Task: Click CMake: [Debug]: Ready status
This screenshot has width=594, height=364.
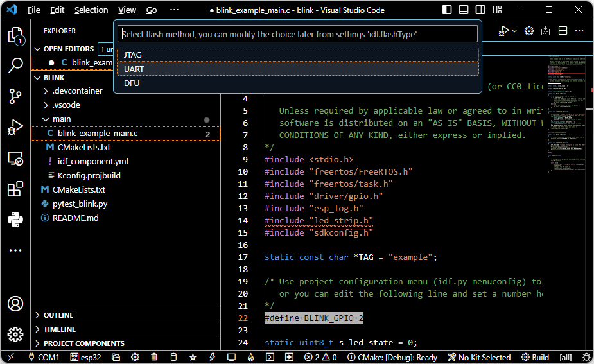Action: [x=392, y=357]
